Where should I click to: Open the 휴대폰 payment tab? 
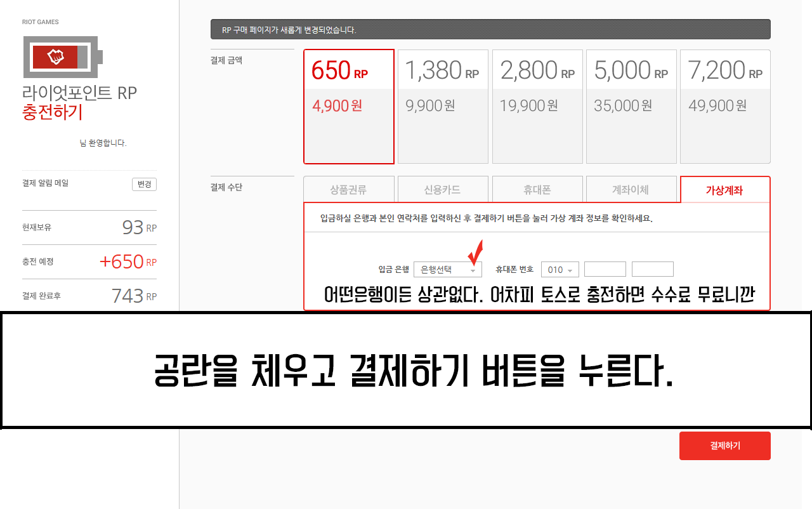point(537,190)
